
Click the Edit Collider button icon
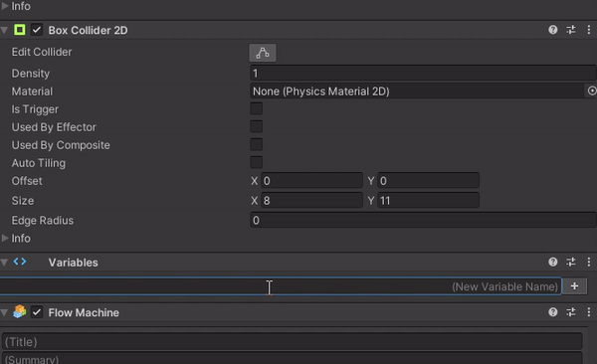pyautogui.click(x=263, y=53)
